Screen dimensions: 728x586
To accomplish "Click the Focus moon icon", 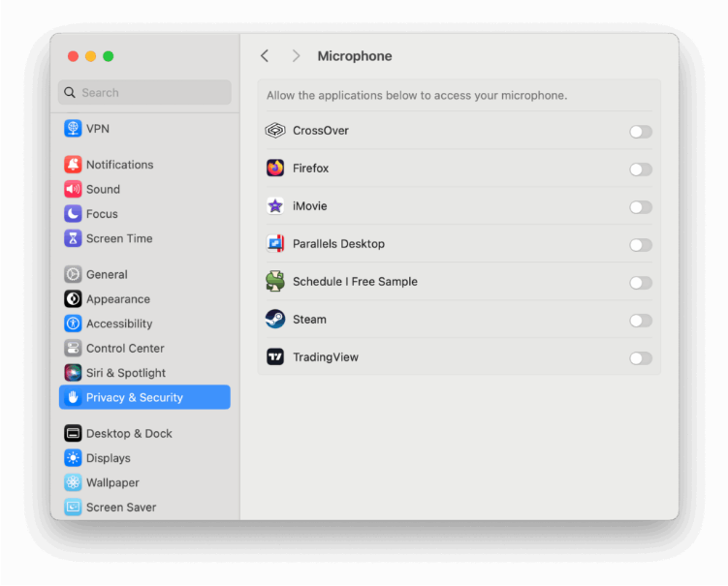I will 73,213.
